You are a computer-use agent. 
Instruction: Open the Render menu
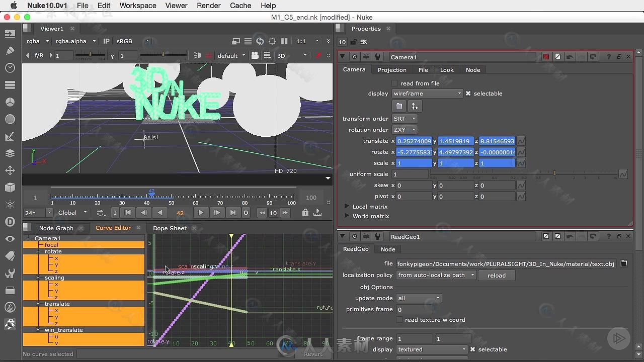[209, 6]
